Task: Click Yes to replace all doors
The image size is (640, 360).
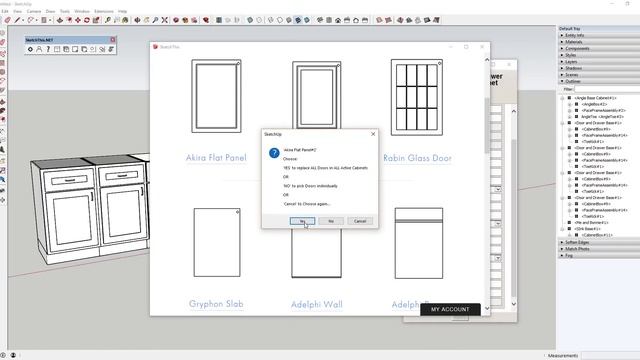Action: click(302, 221)
